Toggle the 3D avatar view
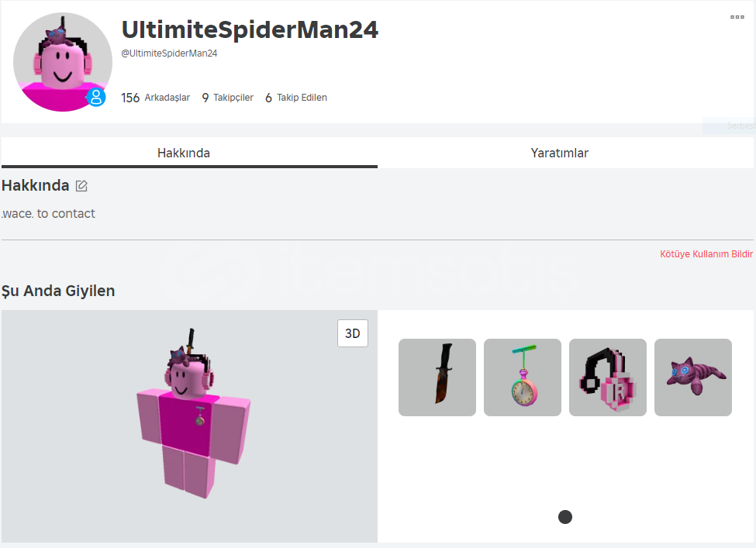Screen dimensions: 756x548 tap(353, 333)
